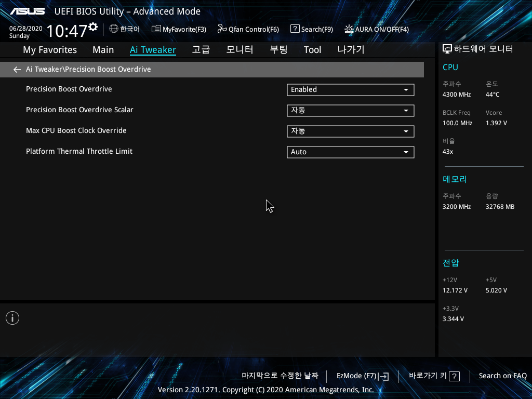
Task: Switch to Main tab
Action: pyautogui.click(x=103, y=50)
